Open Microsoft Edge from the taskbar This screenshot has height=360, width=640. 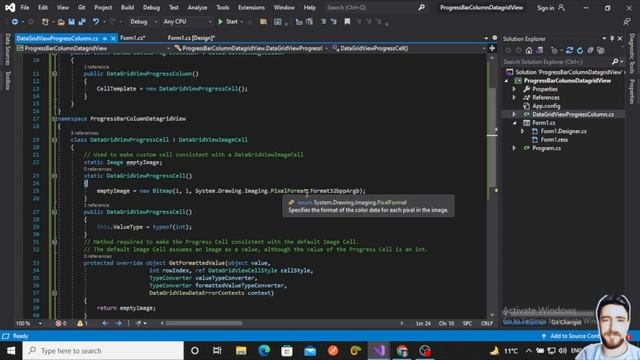[264, 351]
